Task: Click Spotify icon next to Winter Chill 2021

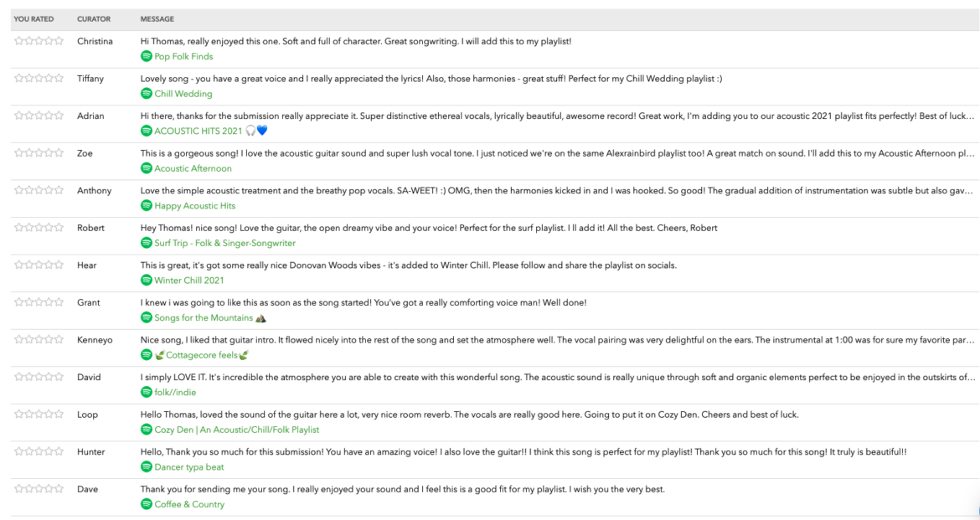Action: coord(147,280)
